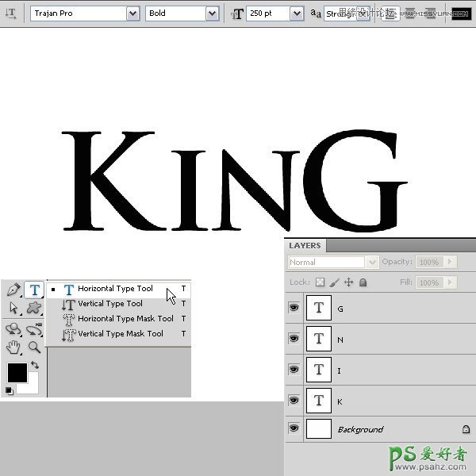The width and height of the screenshot is (476, 476).
Task: Toggle visibility of the K layer
Action: (294, 401)
